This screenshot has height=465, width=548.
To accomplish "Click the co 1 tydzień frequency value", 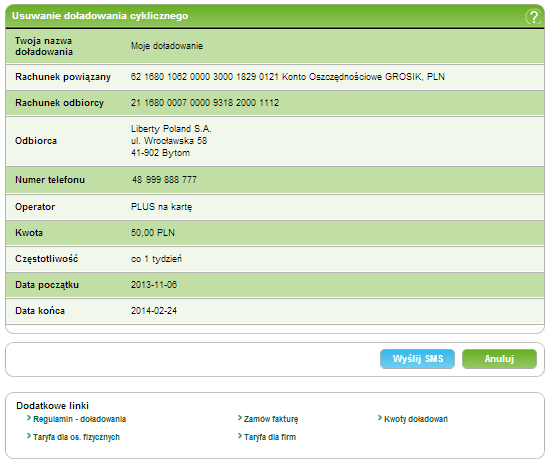I will 156,259.
